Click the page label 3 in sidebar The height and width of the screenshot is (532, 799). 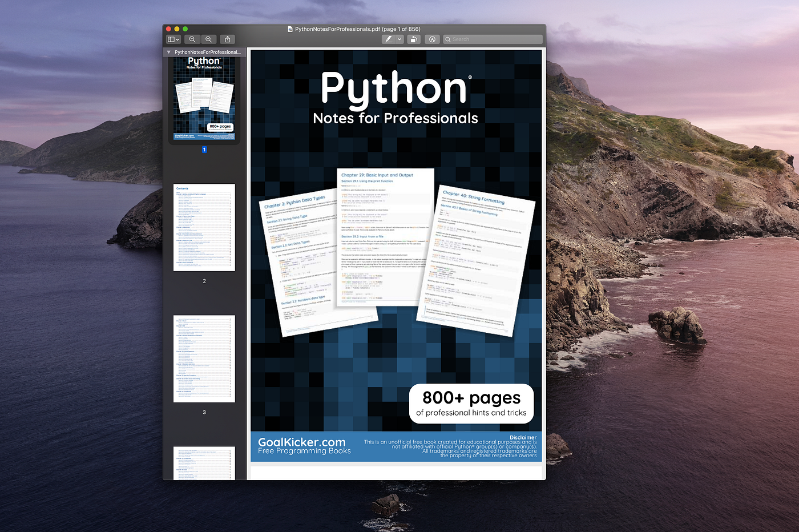204,412
